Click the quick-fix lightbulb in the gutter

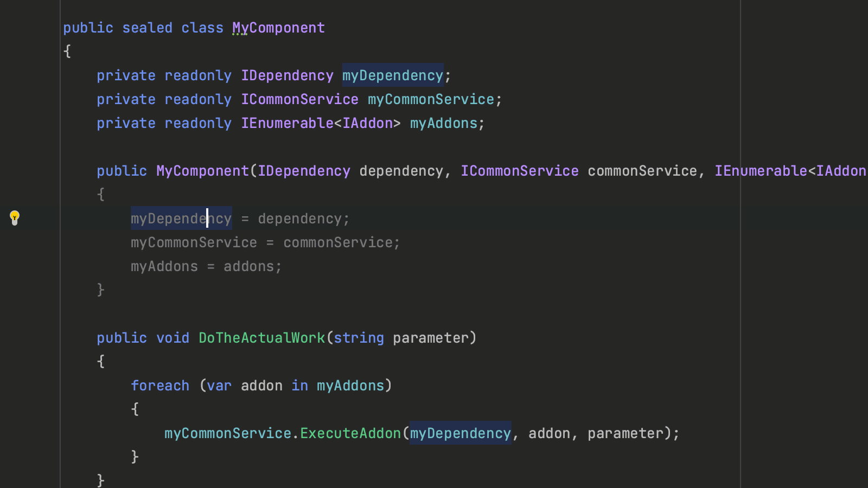point(15,217)
